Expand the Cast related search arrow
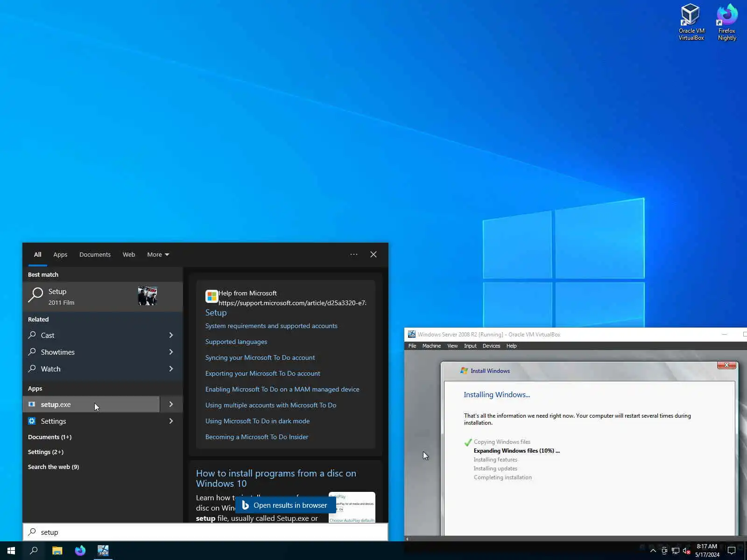 pos(171,335)
